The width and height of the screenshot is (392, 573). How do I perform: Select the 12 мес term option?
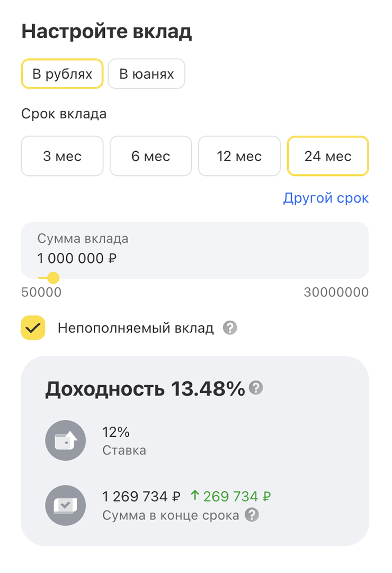(x=239, y=156)
